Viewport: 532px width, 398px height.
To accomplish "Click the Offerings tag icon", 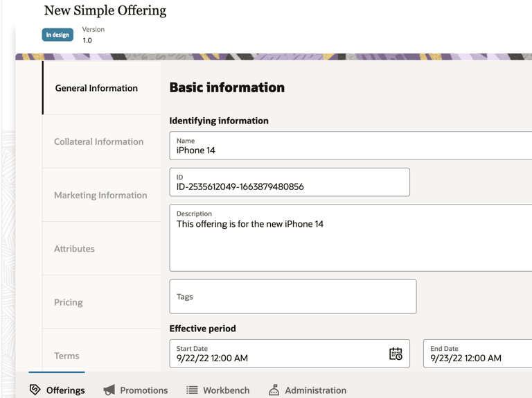I will [35, 390].
